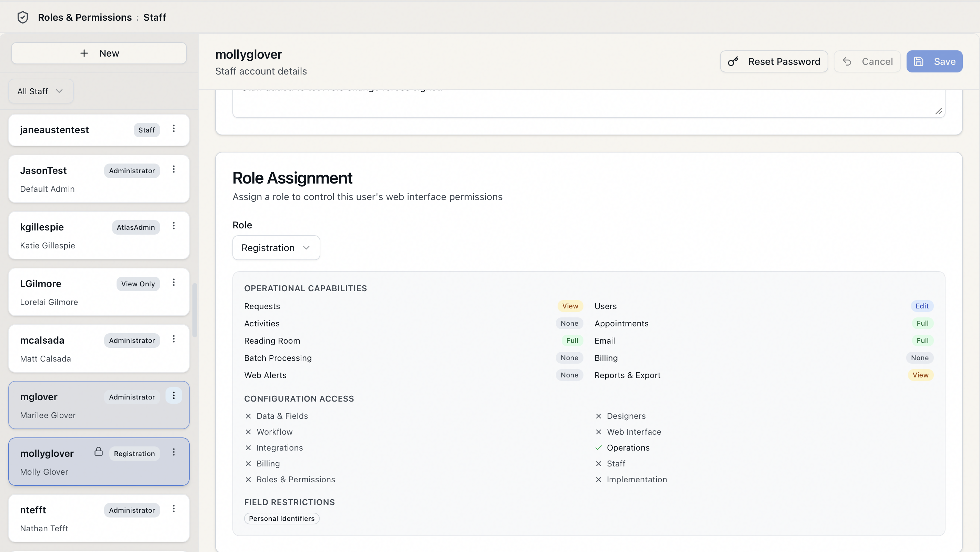This screenshot has width=980, height=552.
Task: Click the Staff breadcrumb item
Action: point(155,17)
